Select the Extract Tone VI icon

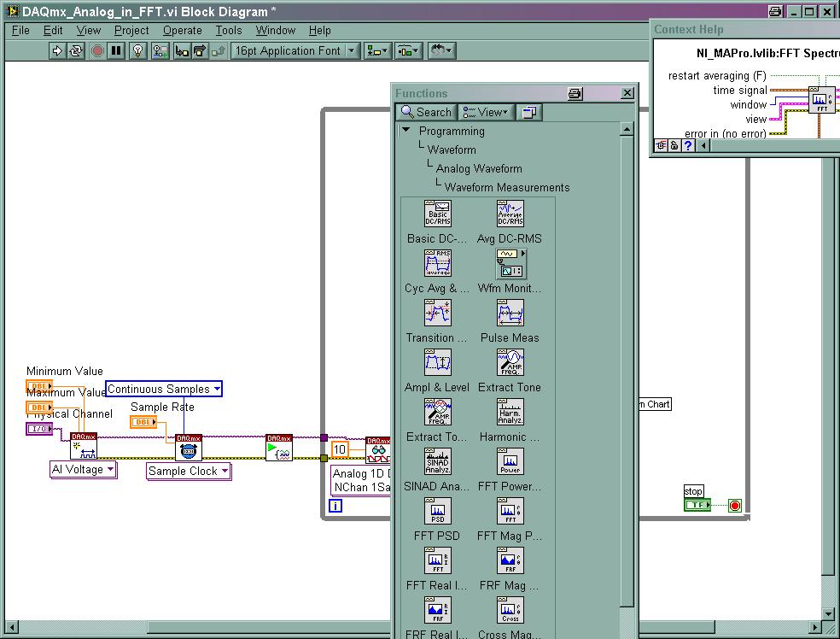coord(510,362)
